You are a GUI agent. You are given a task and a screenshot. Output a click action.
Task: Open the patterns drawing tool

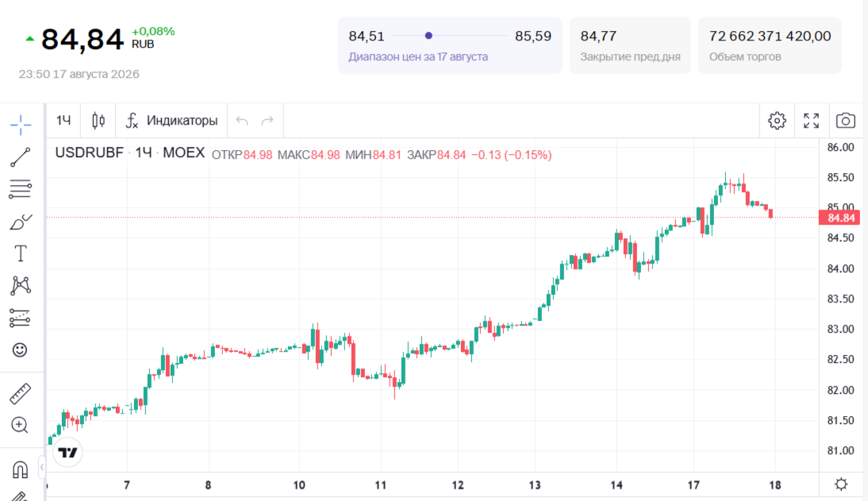coord(21,285)
